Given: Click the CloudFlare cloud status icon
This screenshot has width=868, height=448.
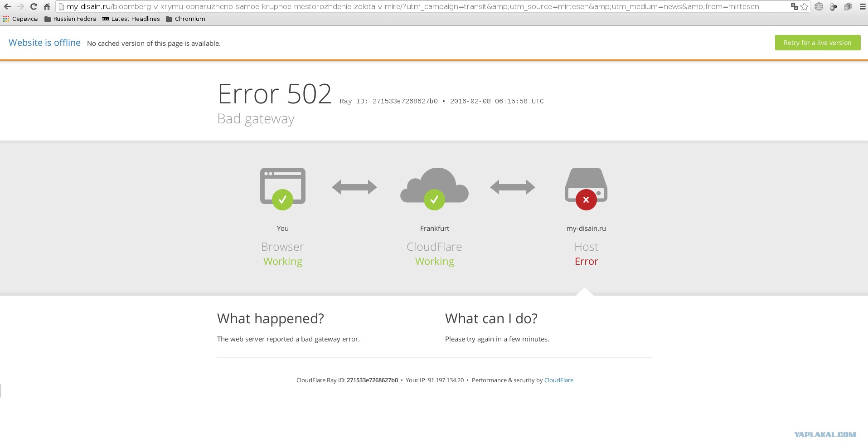Looking at the screenshot, I should pyautogui.click(x=434, y=189).
